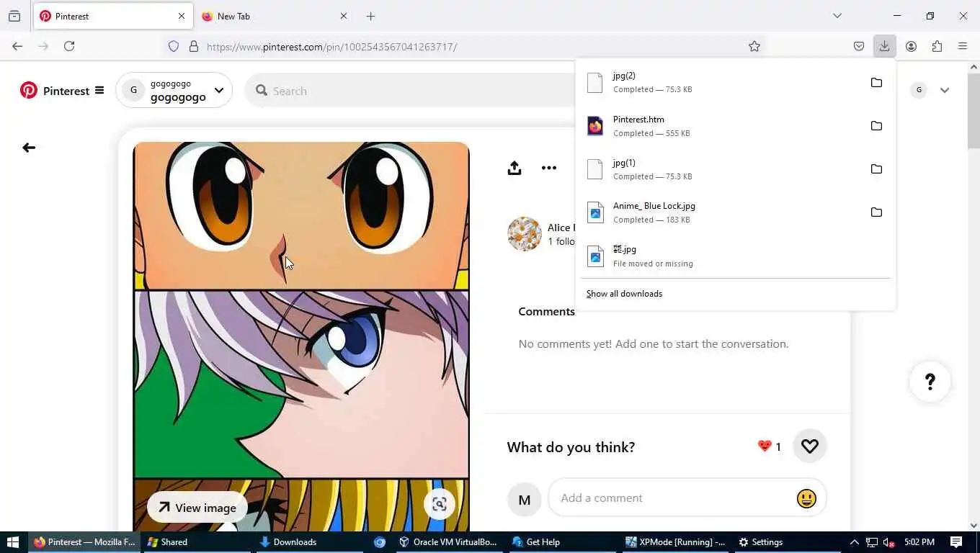This screenshot has height=553, width=980.
Task: Click the visual search lens icon on image
Action: [439, 505]
